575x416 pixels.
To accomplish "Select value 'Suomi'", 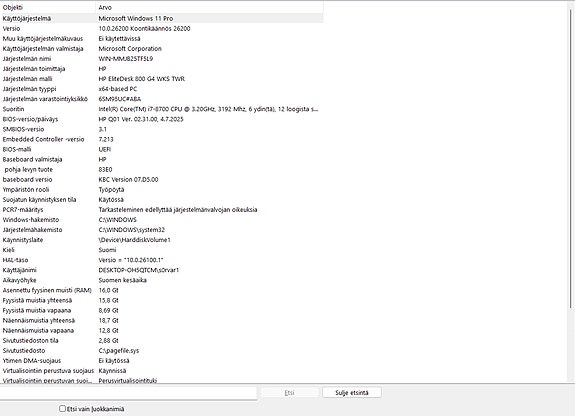I will coord(107,250).
